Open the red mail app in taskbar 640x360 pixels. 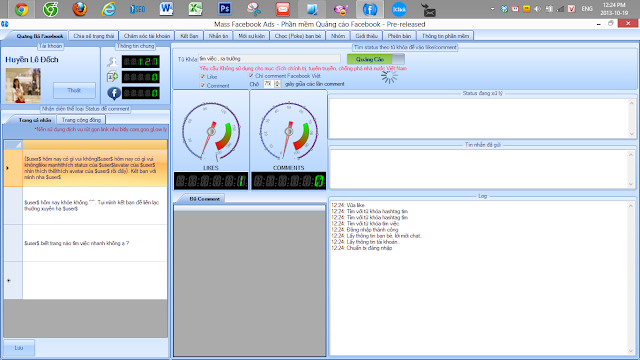pos(282,9)
